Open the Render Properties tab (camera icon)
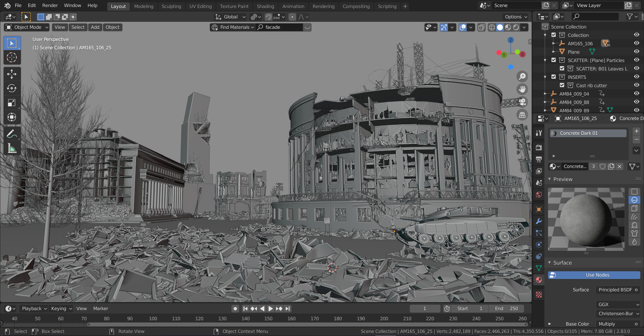 pos(539,148)
